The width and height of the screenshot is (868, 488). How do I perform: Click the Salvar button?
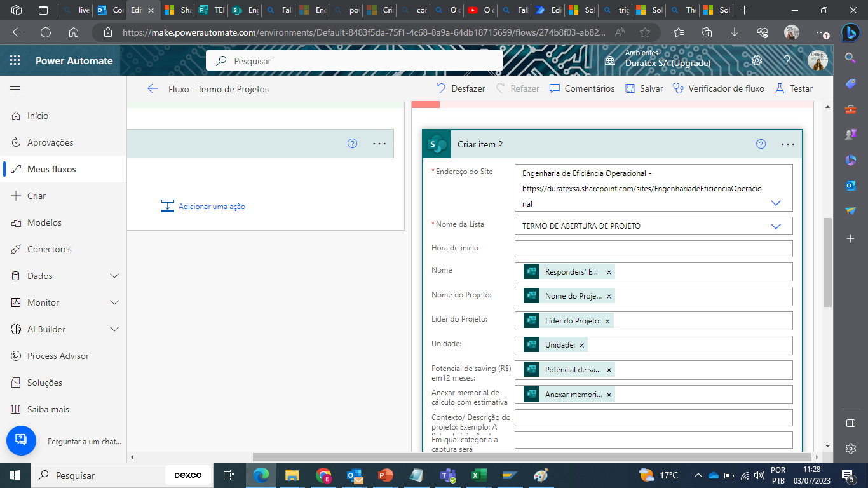click(644, 88)
